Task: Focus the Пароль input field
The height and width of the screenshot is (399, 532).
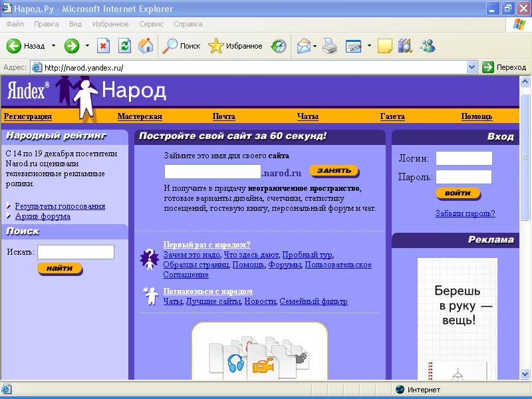Action: tap(464, 177)
